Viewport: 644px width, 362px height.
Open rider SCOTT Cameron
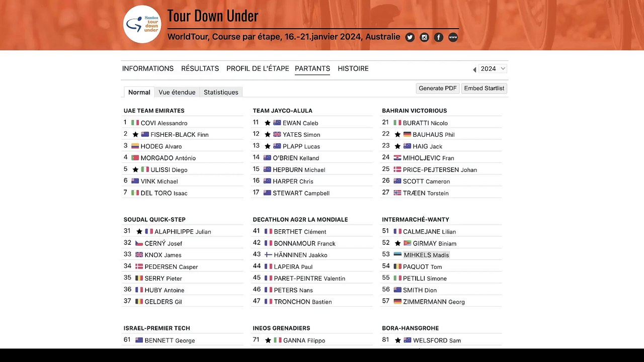pos(427,182)
